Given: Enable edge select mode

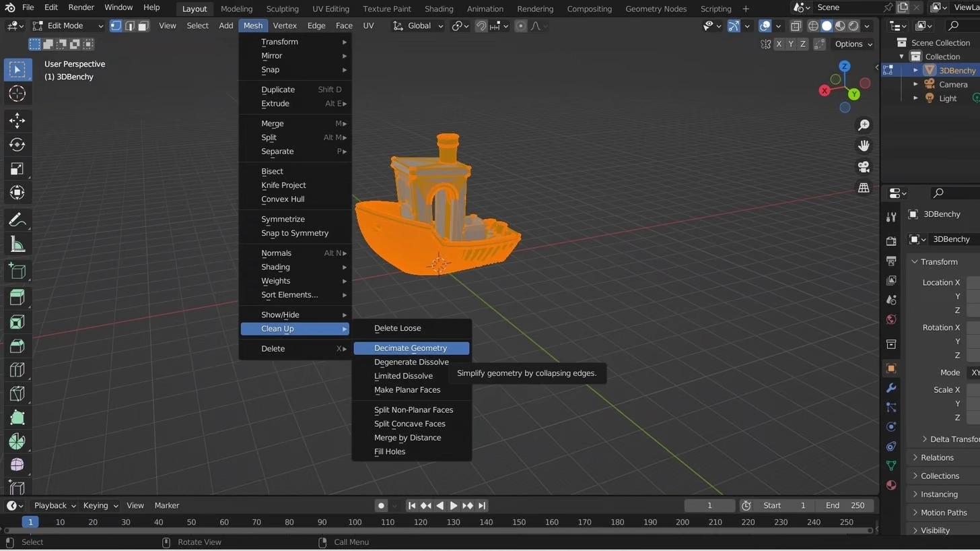Looking at the screenshot, I should (129, 26).
